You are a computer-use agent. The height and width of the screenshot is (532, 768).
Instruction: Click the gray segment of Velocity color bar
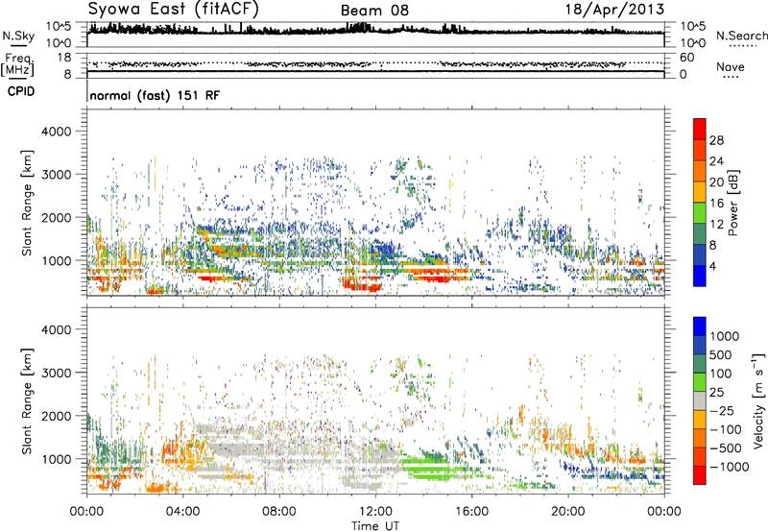pos(700,400)
